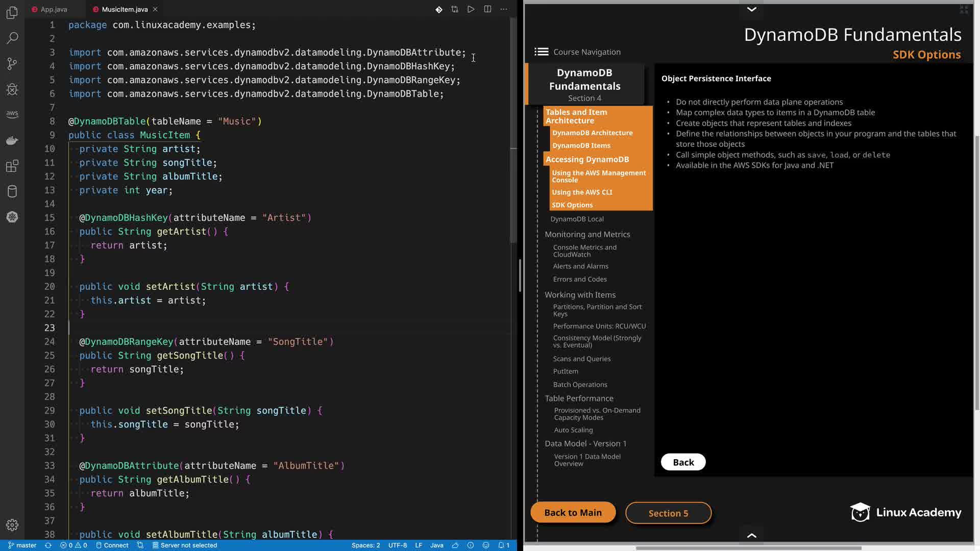This screenshot has width=980, height=551.
Task: Expand the bottom chevron of course panel
Action: coord(751,535)
